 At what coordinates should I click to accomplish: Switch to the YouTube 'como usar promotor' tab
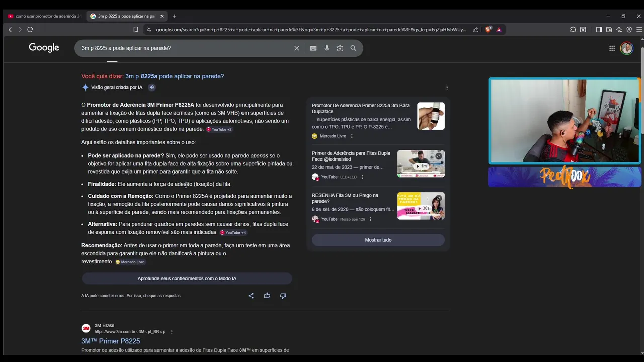click(x=44, y=16)
